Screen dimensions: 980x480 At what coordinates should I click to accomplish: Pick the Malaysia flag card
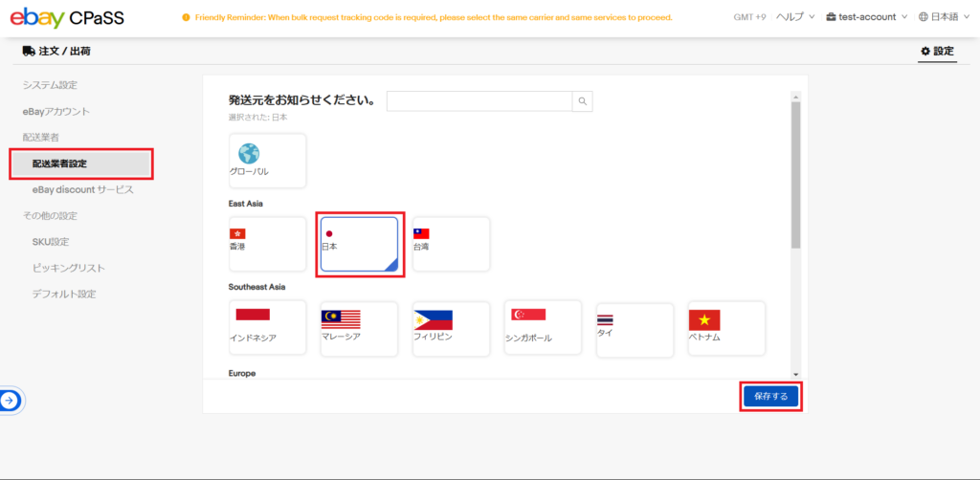[360, 328]
